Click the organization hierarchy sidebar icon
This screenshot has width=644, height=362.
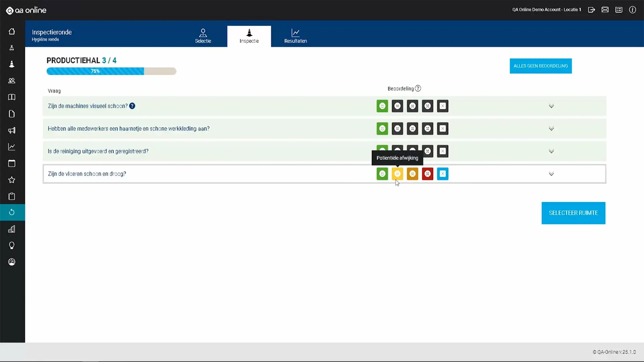pos(12,48)
